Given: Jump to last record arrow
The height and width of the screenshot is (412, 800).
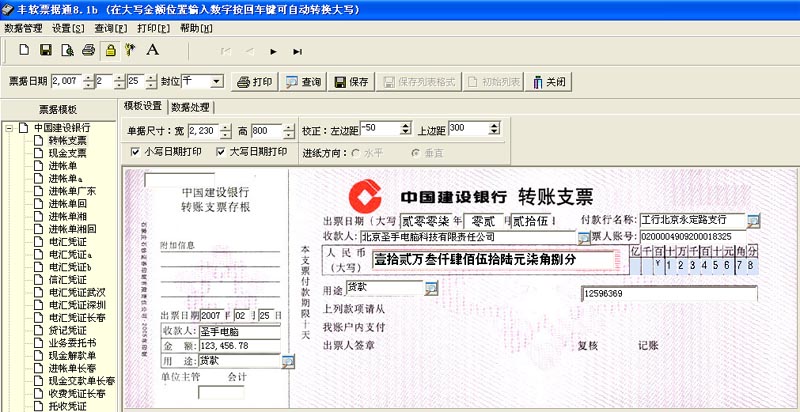Looking at the screenshot, I should click(297, 52).
